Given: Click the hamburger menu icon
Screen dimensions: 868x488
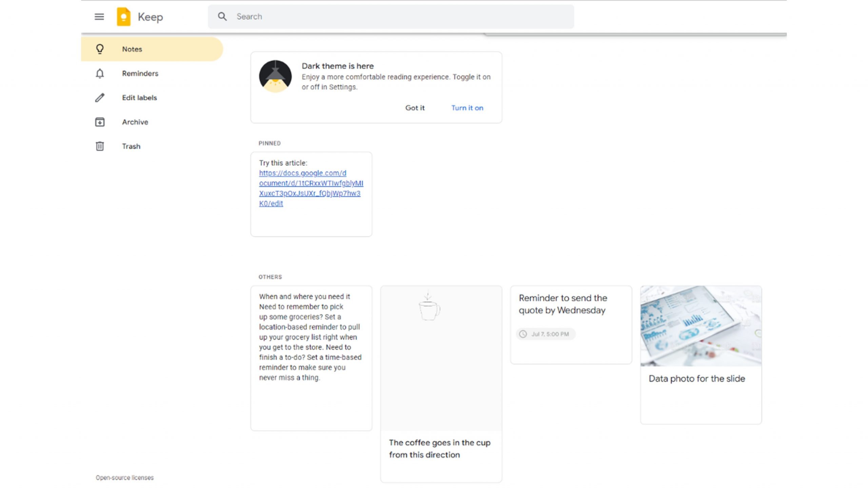Looking at the screenshot, I should [99, 16].
